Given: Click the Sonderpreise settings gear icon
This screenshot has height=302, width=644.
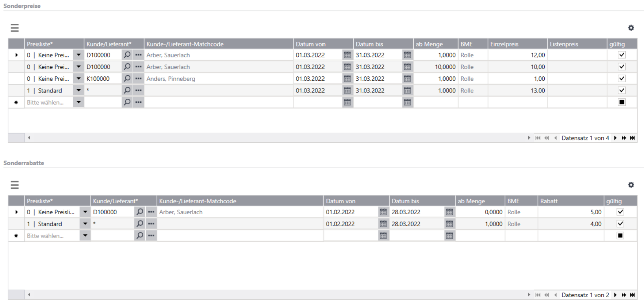Looking at the screenshot, I should (x=631, y=28).
